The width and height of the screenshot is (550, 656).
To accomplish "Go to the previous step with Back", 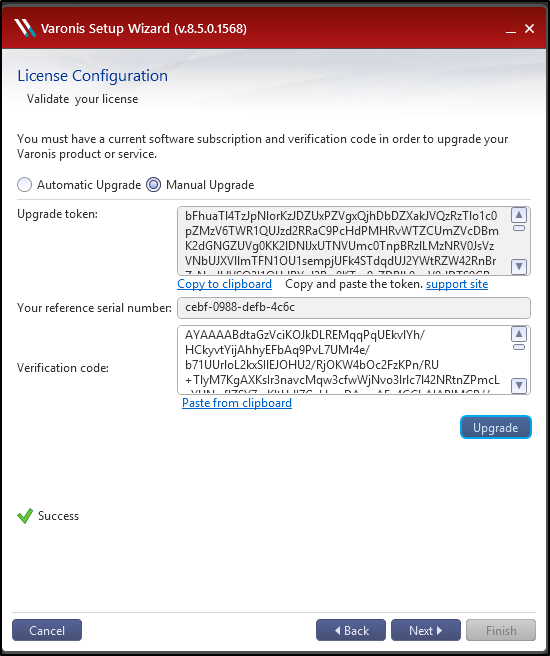I will (350, 630).
